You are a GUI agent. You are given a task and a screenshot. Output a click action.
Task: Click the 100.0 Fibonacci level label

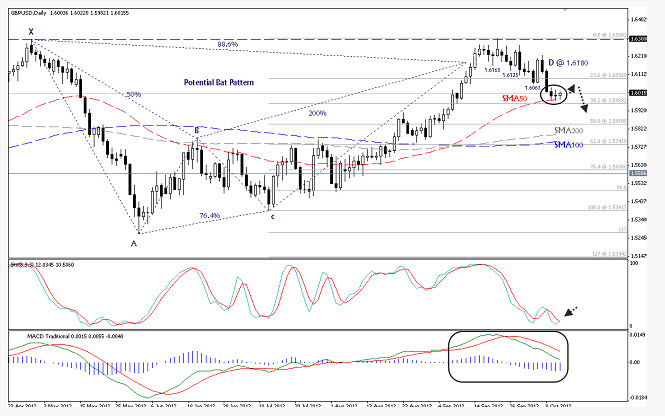(x=607, y=207)
